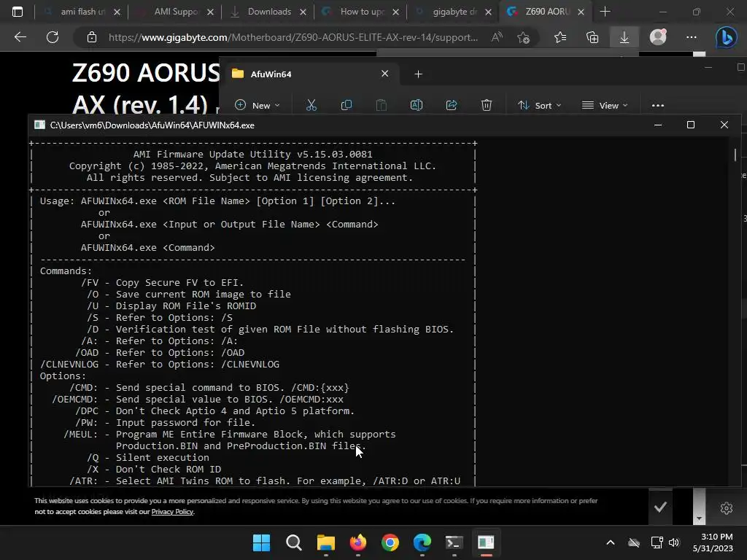
Task: Click Copy in File Explorer toolbar
Action: click(x=347, y=105)
